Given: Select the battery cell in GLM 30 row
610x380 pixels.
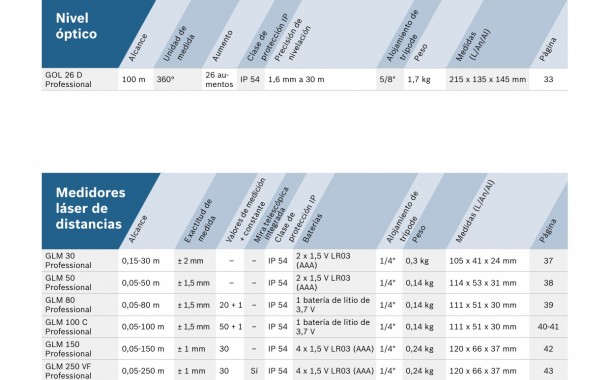Looking at the screenshot, I should click(323, 261).
